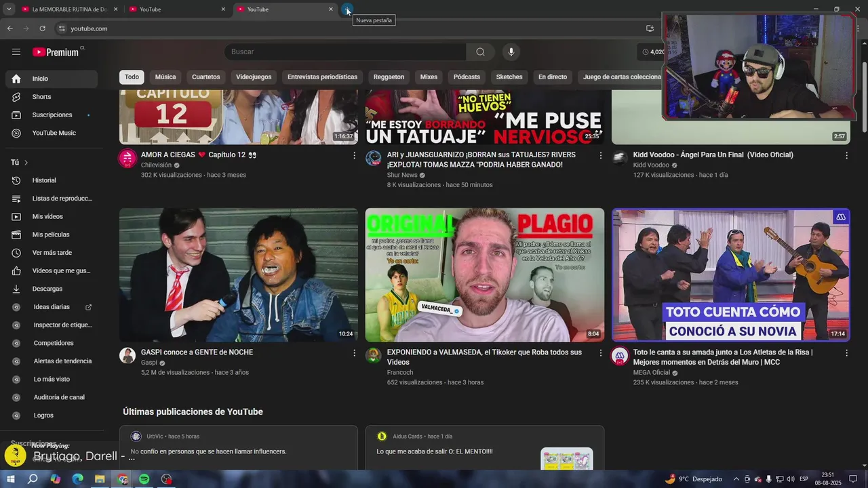The height and width of the screenshot is (488, 868).
Task: Select the Pódcasts filter chip
Action: tap(467, 77)
